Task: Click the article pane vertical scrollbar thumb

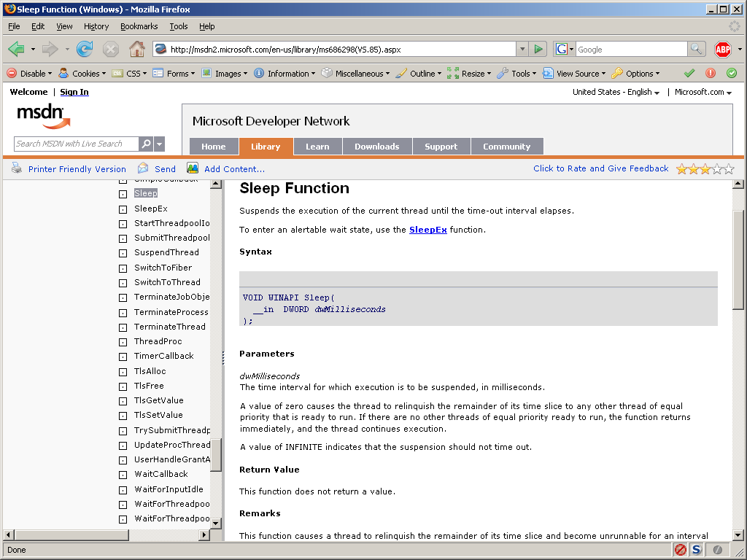Action: 738,260
